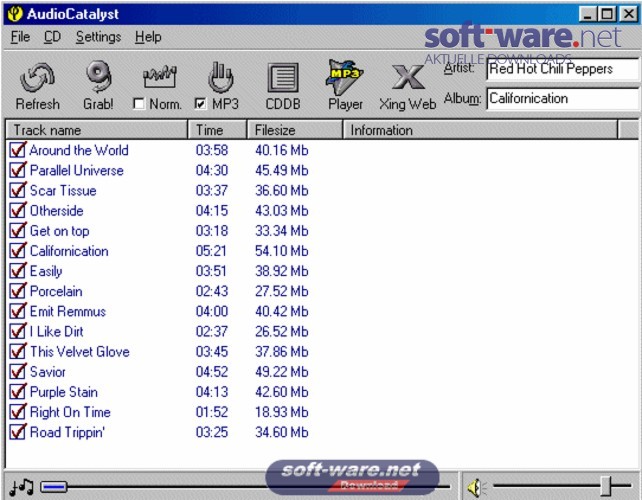
Task: Click the speaker volume icon
Action: coord(476,487)
